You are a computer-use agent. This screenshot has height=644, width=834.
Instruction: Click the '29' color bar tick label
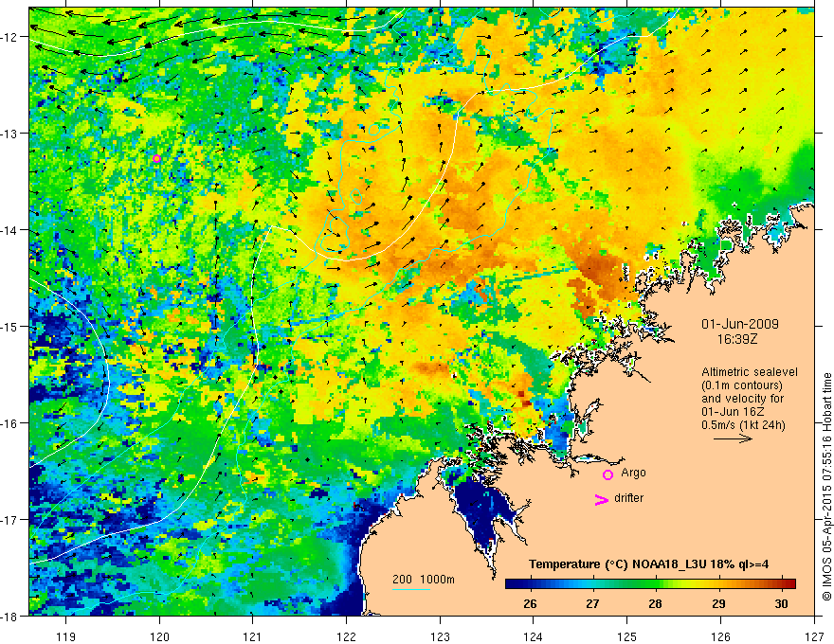(718, 603)
